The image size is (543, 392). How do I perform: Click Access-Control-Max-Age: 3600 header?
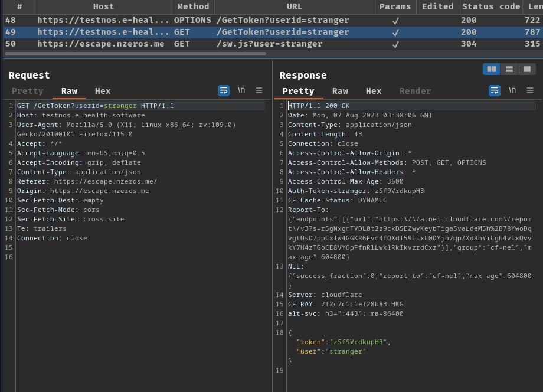346,181
